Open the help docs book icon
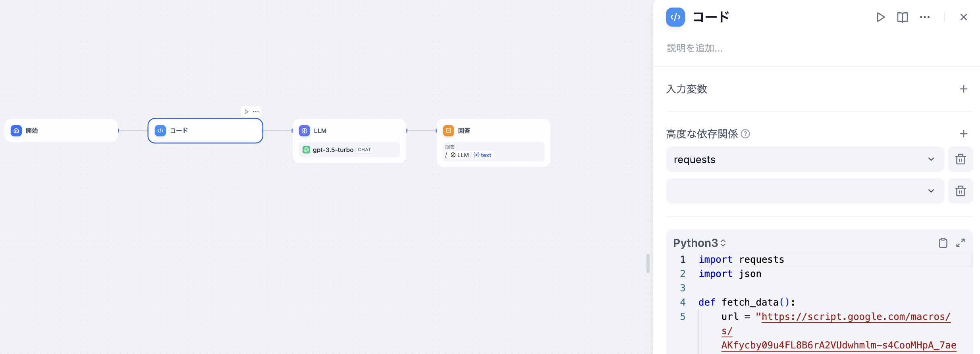 pos(902,17)
